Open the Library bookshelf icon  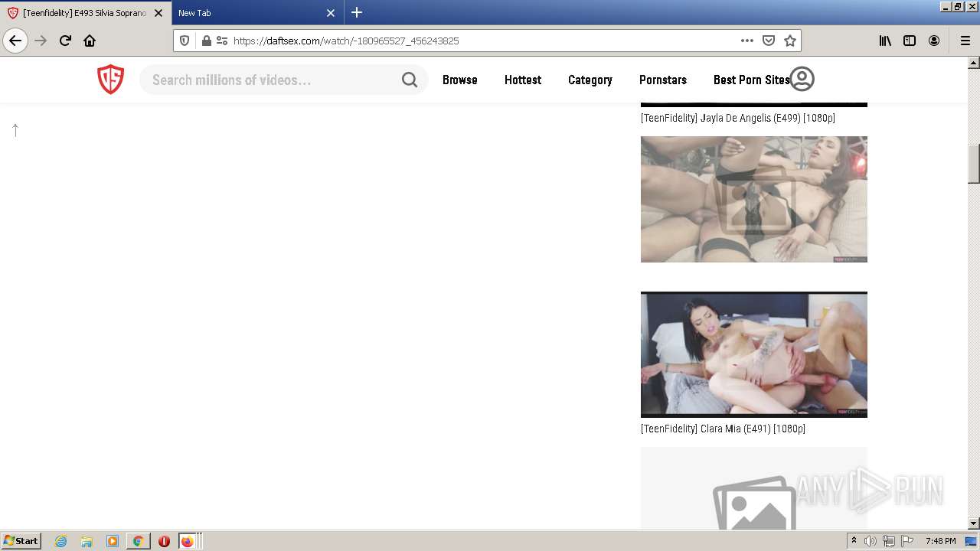click(885, 41)
